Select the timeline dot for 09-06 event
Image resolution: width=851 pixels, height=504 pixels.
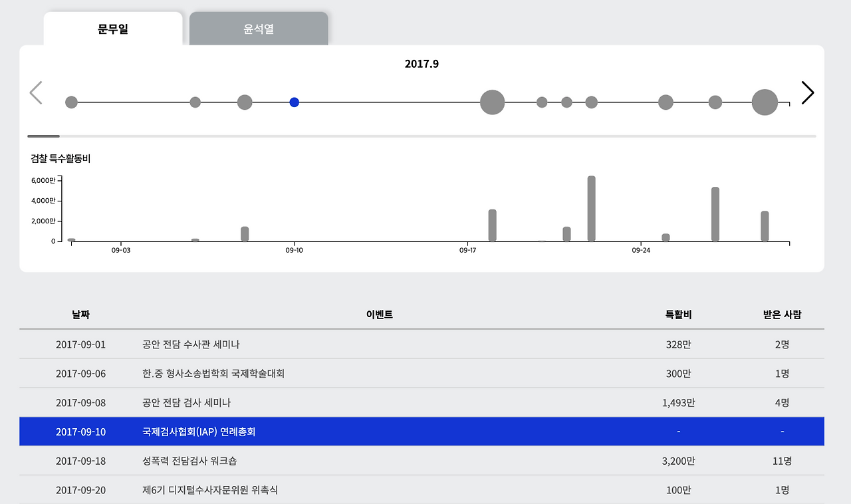coord(195,102)
